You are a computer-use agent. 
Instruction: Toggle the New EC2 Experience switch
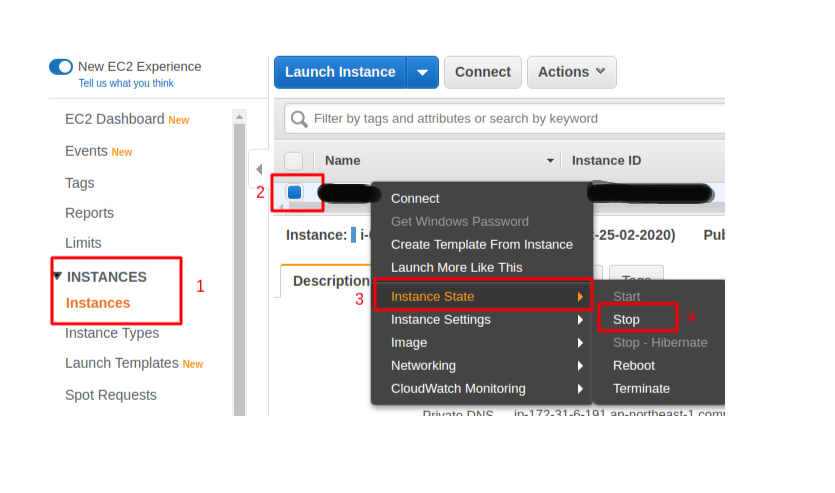click(61, 67)
